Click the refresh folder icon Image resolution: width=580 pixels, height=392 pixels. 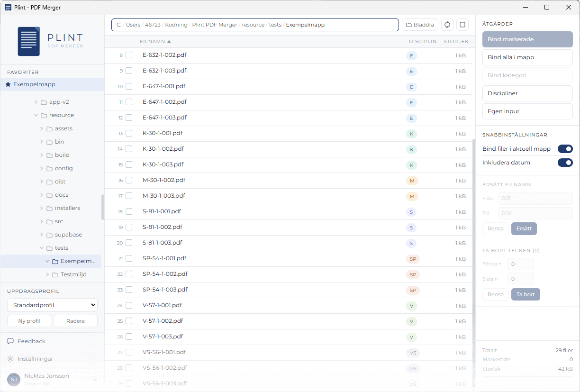coord(447,25)
